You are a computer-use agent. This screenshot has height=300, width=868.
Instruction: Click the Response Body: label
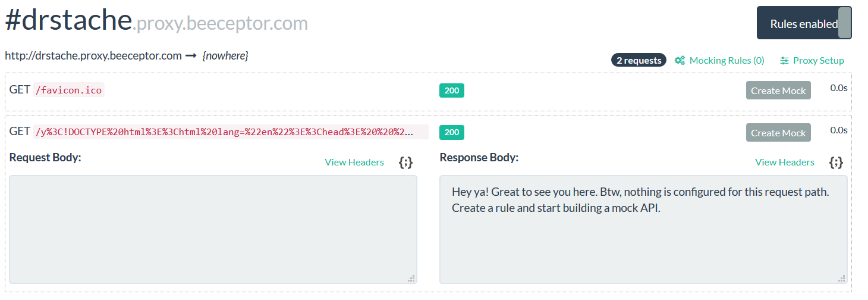coord(479,157)
